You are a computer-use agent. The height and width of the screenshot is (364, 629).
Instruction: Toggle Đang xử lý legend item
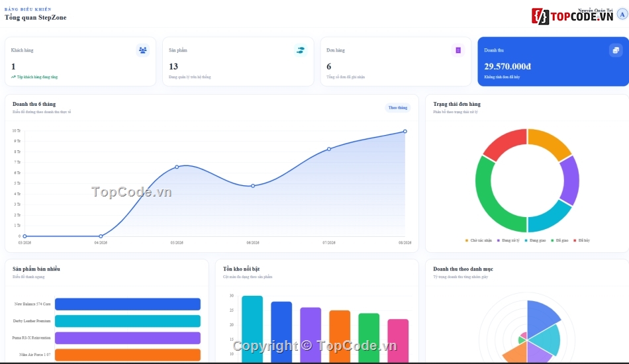tap(508, 240)
